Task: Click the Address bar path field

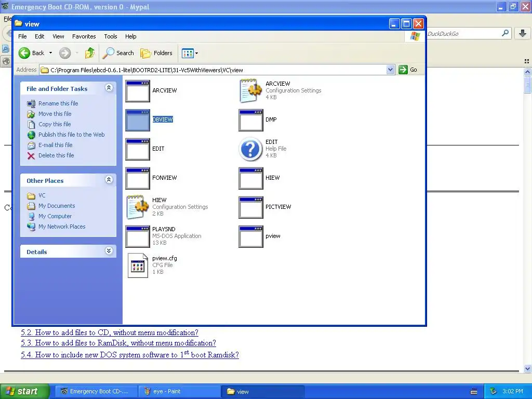Action: click(217, 70)
